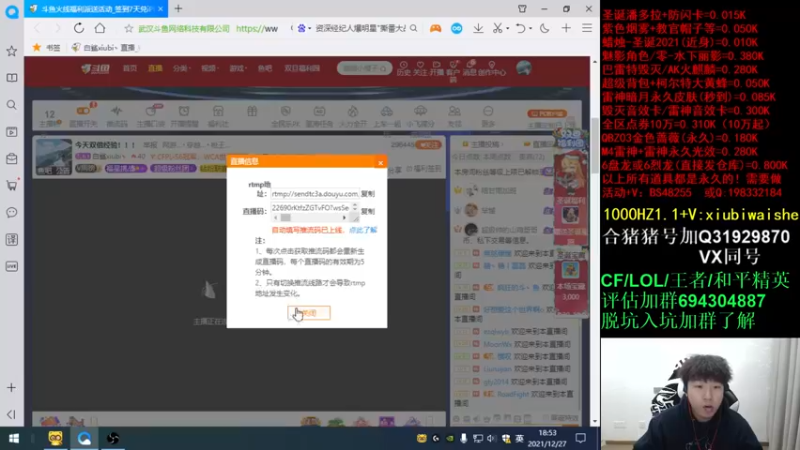Expand the screenshot tool dropdown arrow
Image resolution: width=800 pixels, height=450 pixels.
pos(508,29)
